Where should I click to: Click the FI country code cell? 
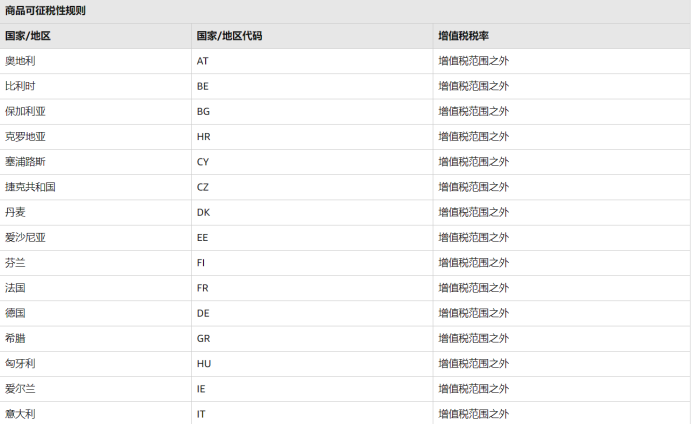(x=201, y=263)
